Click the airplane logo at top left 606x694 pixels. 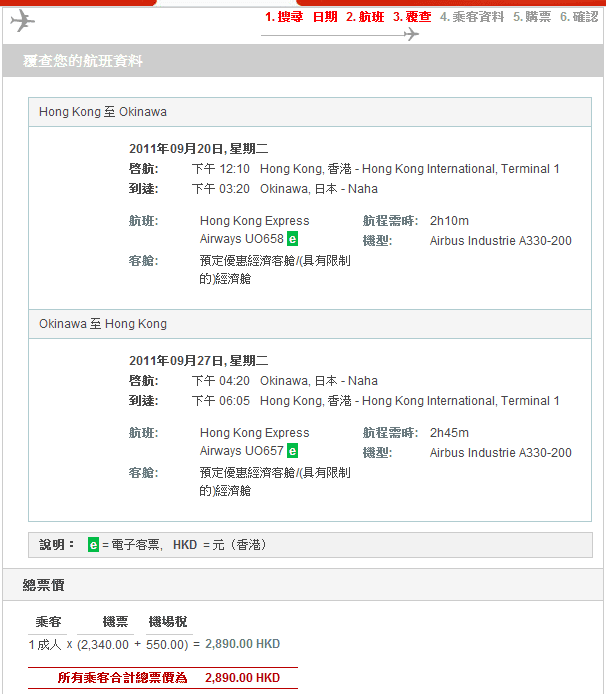point(22,21)
